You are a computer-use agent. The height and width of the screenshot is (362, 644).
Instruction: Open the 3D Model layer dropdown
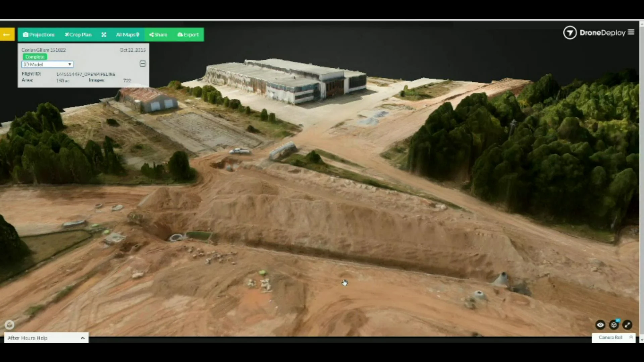pos(47,64)
